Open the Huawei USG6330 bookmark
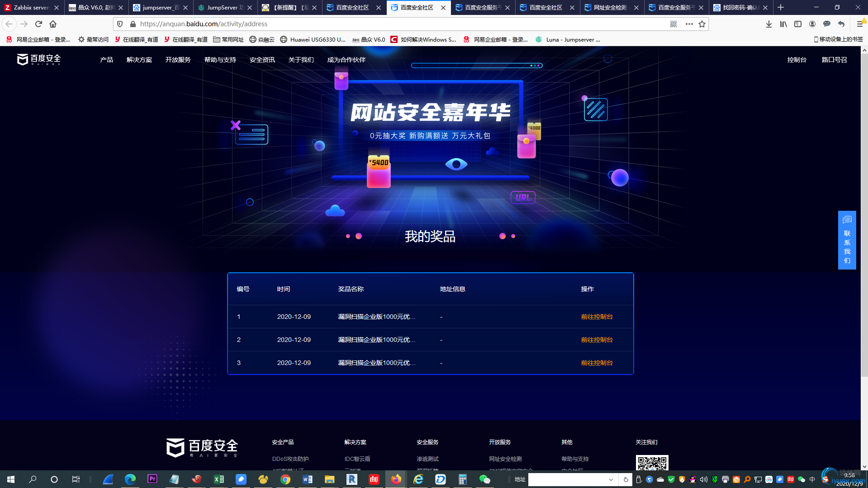The width and height of the screenshot is (868, 488). (313, 39)
